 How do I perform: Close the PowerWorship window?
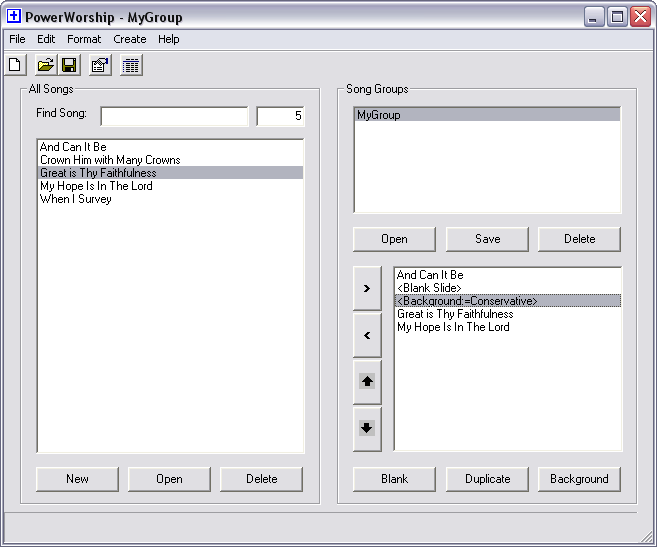pos(641,17)
